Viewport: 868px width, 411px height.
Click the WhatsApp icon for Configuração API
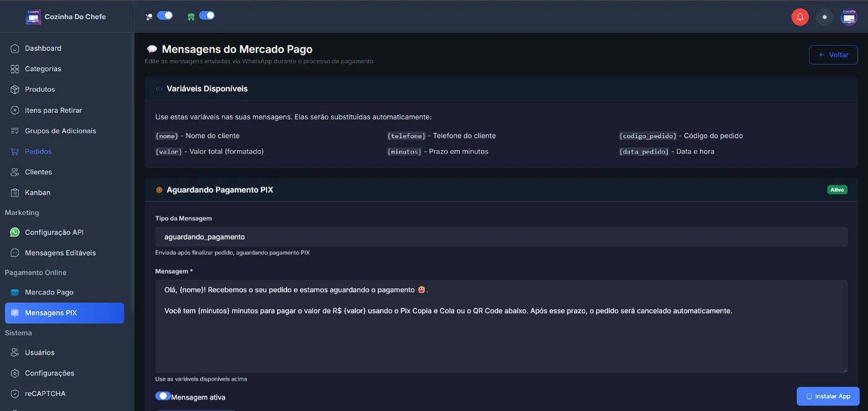pyautogui.click(x=15, y=232)
